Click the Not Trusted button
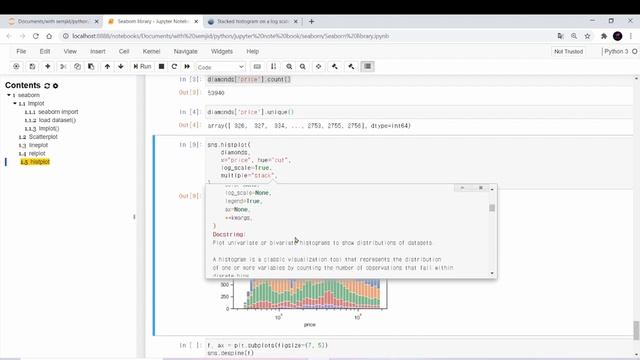Screen dimensions: 640x360 568,51
